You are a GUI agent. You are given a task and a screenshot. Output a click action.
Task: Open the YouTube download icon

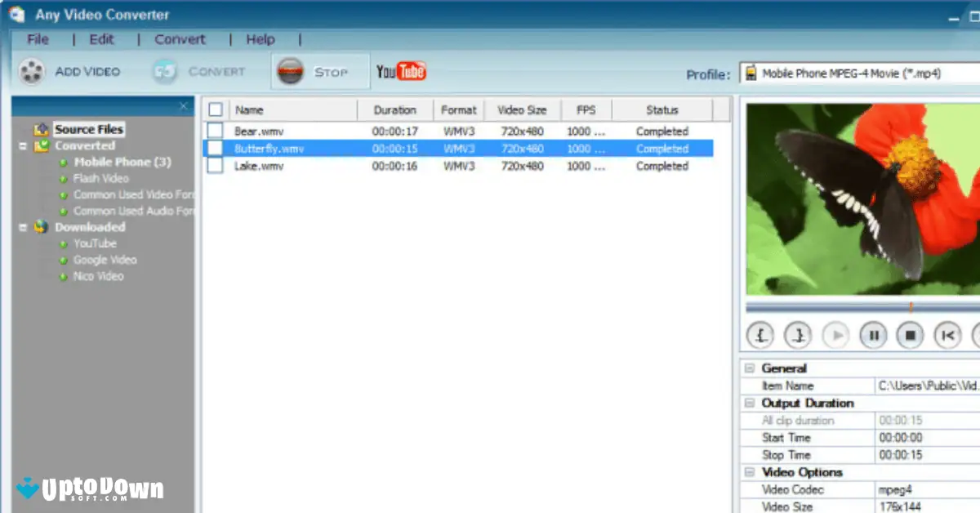(400, 71)
